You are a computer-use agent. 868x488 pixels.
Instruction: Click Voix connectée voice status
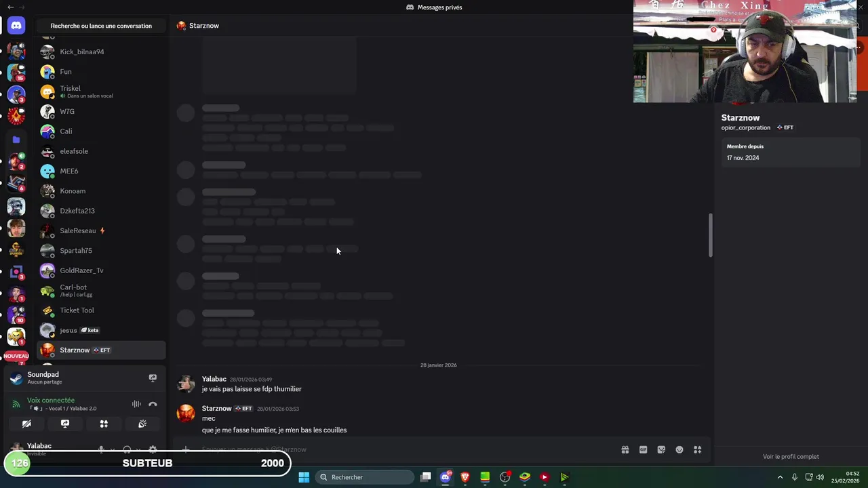[x=51, y=400]
